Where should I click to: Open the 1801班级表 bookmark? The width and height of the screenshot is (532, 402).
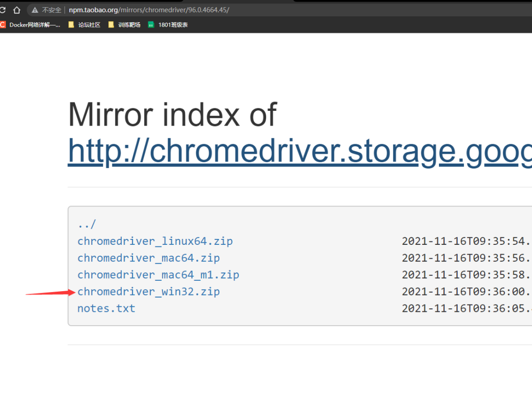point(168,25)
